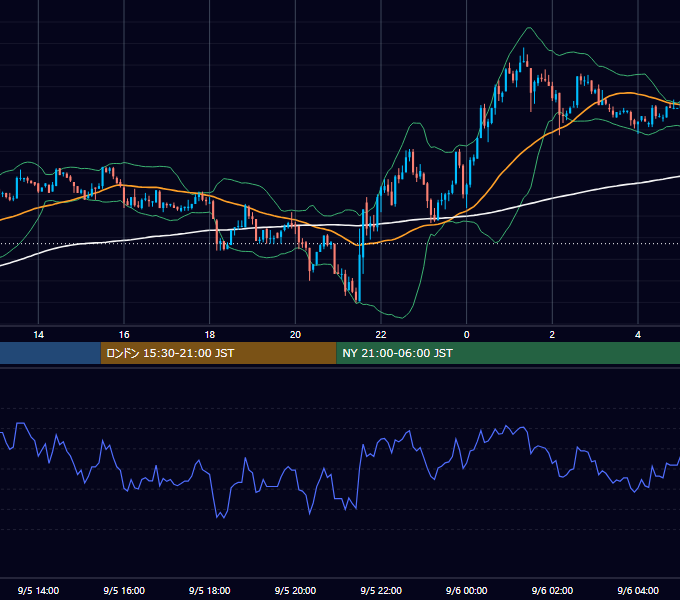Click the 0 hour label on price chart axis

(467, 335)
